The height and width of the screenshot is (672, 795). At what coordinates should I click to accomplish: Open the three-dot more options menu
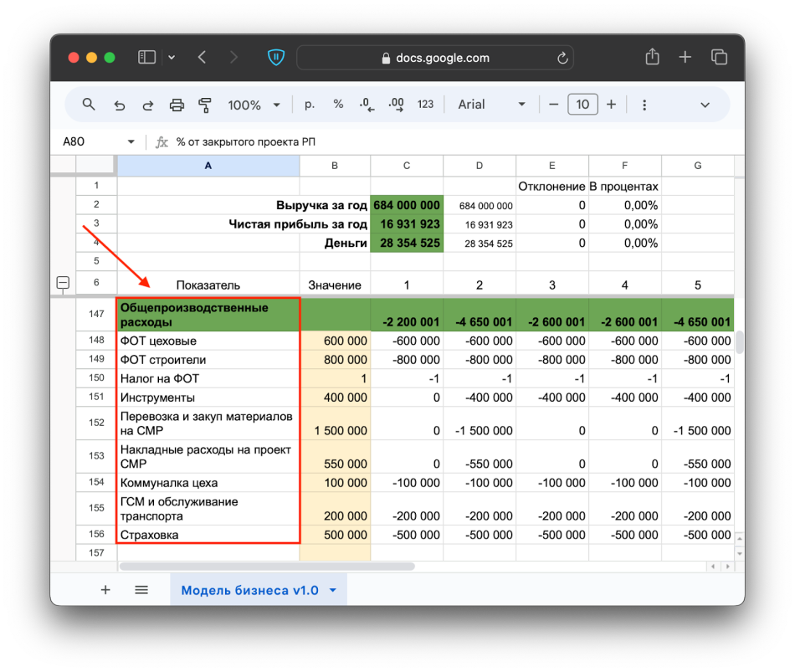click(x=644, y=105)
